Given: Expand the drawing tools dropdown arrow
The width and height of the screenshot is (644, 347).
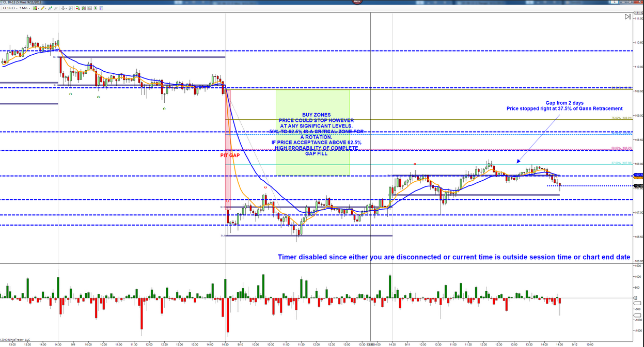Looking at the screenshot, I should (46, 8).
